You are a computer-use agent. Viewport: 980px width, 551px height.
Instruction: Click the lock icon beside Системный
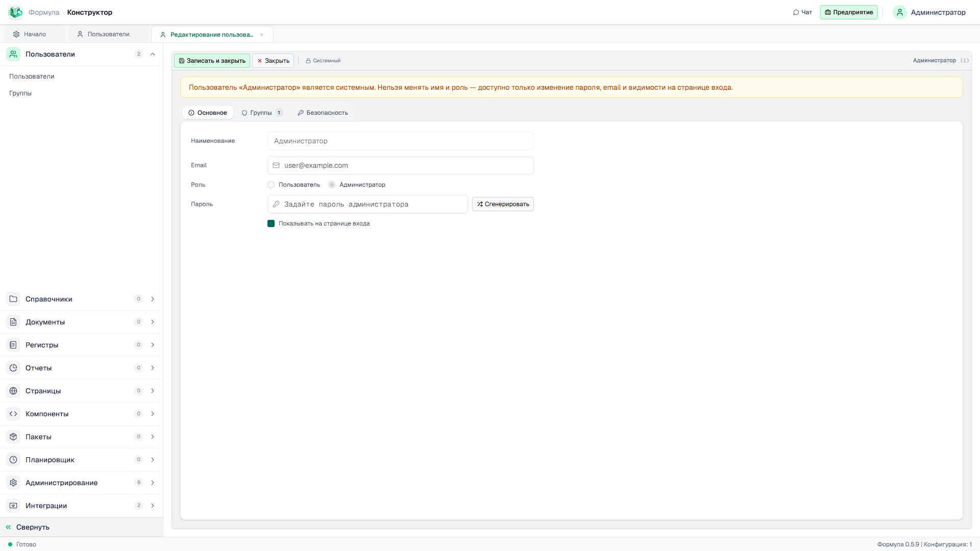pos(308,61)
